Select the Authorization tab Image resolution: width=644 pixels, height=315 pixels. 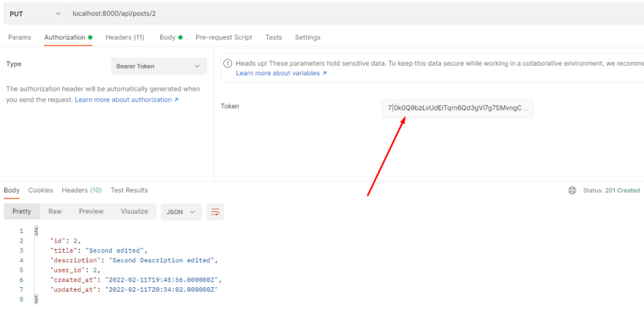pos(68,37)
